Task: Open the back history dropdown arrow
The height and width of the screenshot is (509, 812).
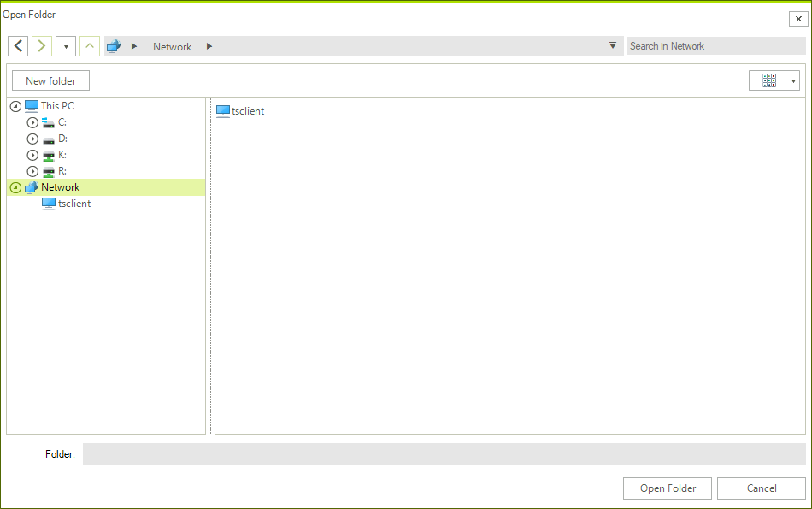Action: click(65, 45)
